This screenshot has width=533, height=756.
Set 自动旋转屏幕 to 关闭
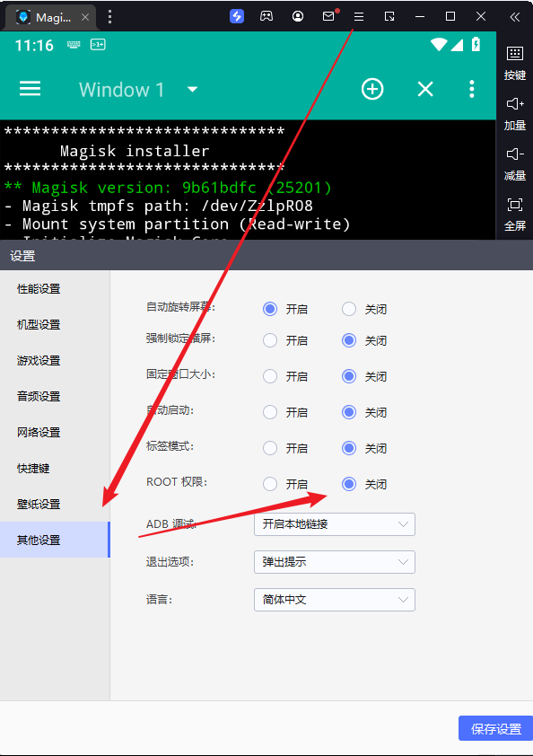pyautogui.click(x=349, y=309)
